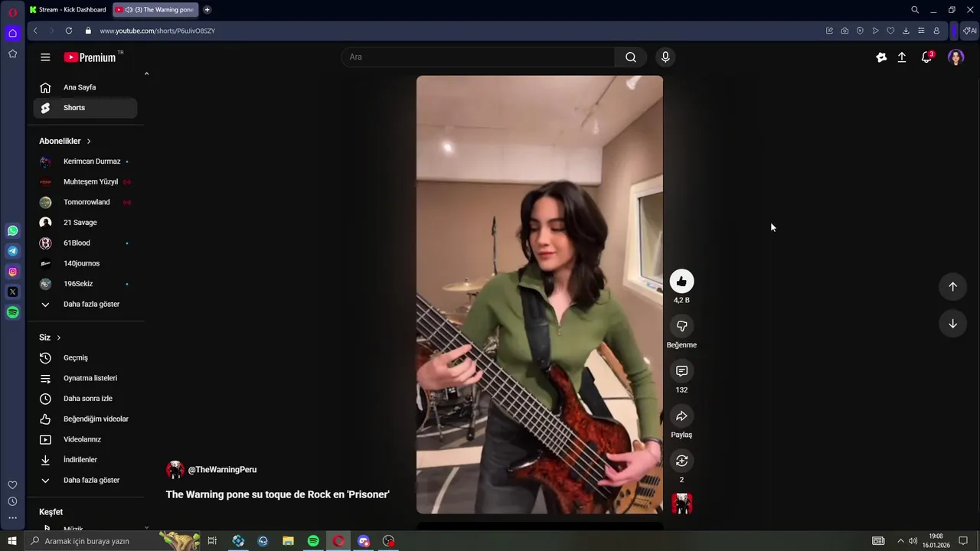Click the YouTube search input field
This screenshot has height=551, width=980.
(478, 57)
